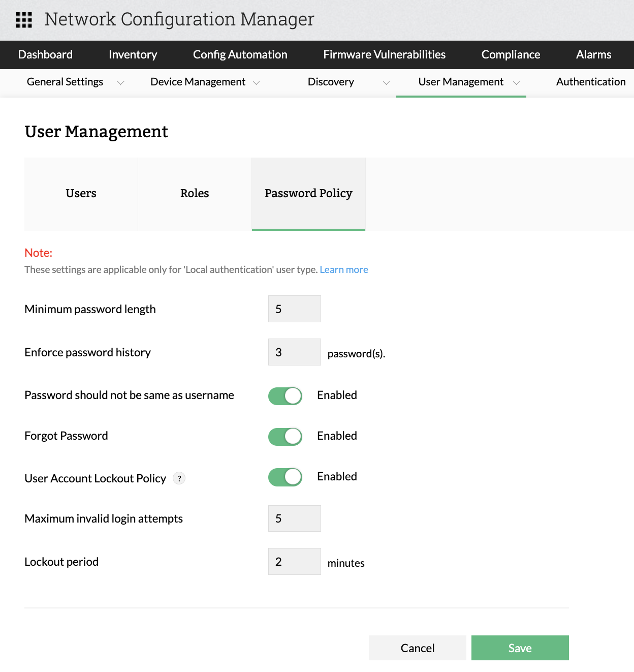
Task: Click the help icon next to User Account Lockout Policy
Action: point(179,478)
